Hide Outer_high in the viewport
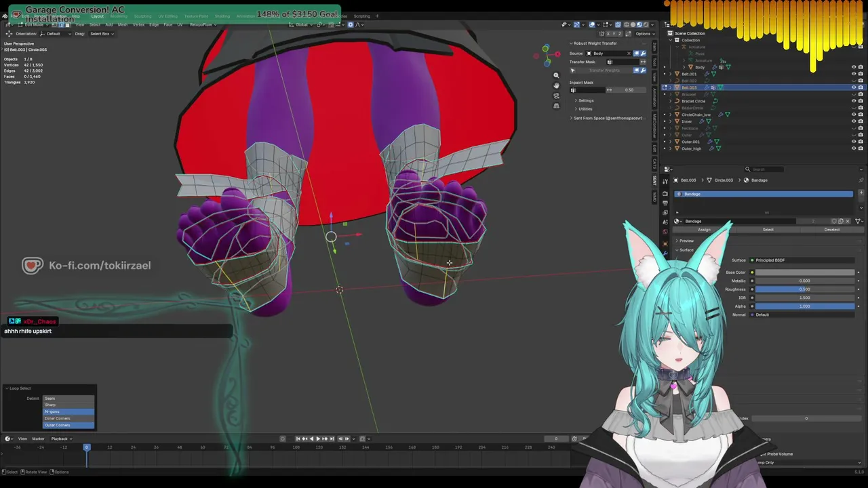Image resolution: width=868 pixels, height=488 pixels. 854,148
